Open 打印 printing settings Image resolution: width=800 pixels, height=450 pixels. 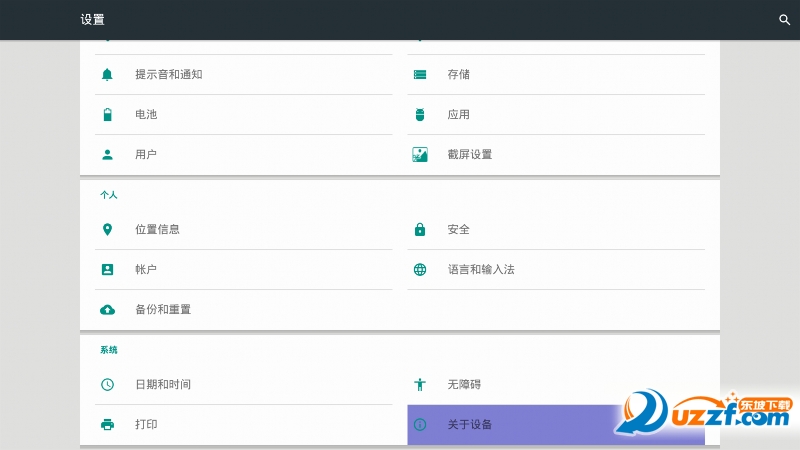click(x=146, y=424)
